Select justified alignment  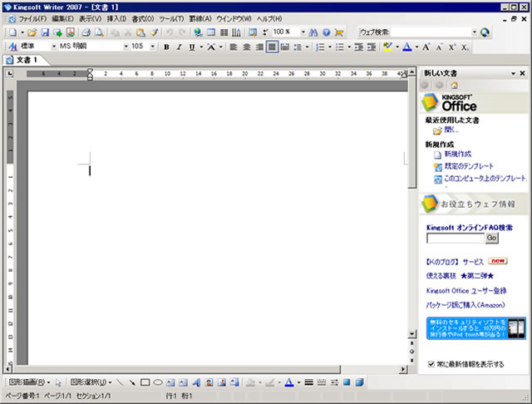pos(272,47)
